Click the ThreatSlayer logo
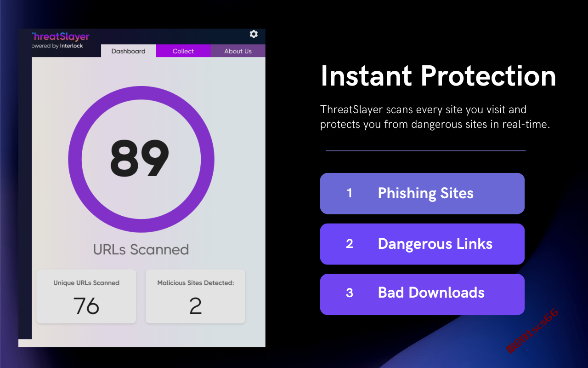 [x=60, y=36]
